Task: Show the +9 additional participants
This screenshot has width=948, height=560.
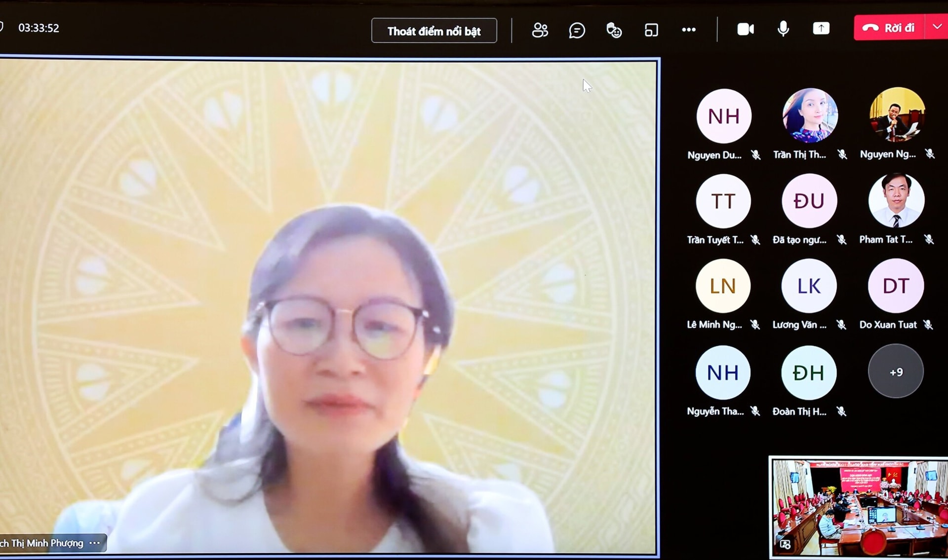Action: point(896,372)
